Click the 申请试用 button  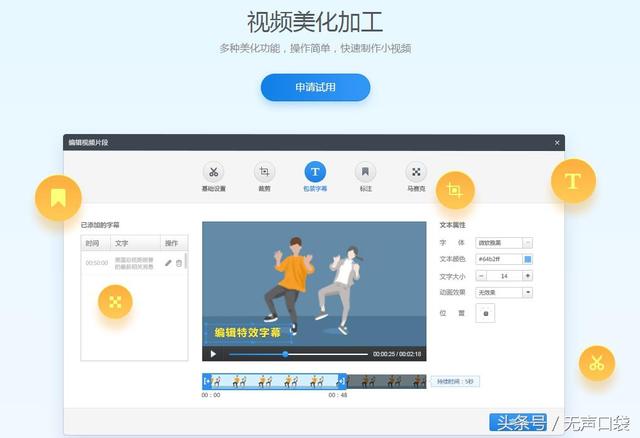pyautogui.click(x=315, y=87)
